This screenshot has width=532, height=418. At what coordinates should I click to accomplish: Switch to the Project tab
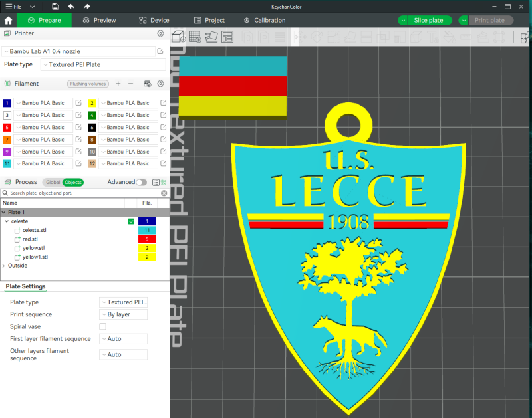pos(209,21)
